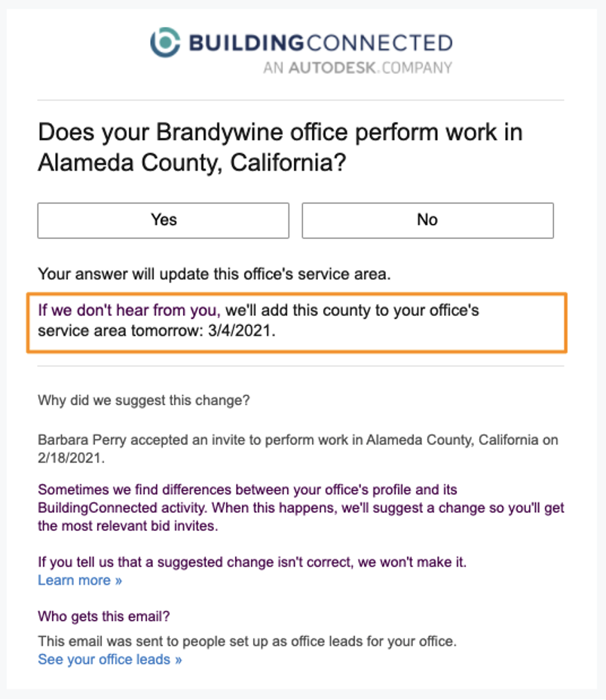
Task: Open the 'Learn more »' link
Action: coord(80,580)
